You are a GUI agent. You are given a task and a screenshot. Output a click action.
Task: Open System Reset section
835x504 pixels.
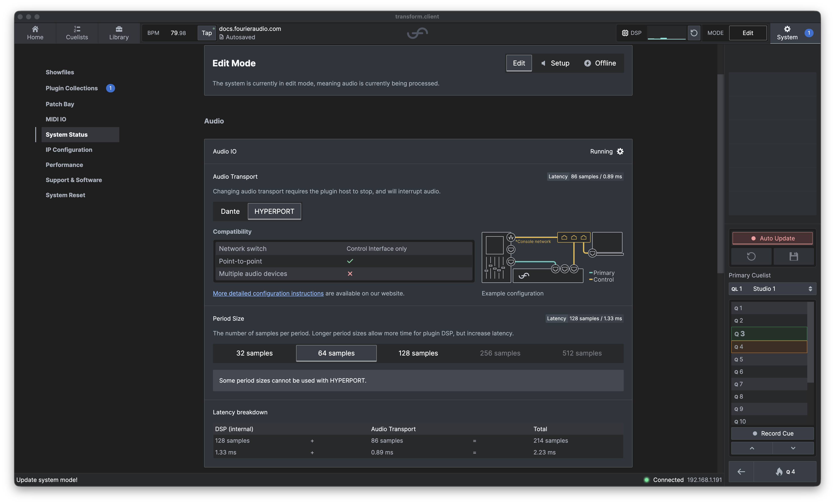[x=65, y=195]
